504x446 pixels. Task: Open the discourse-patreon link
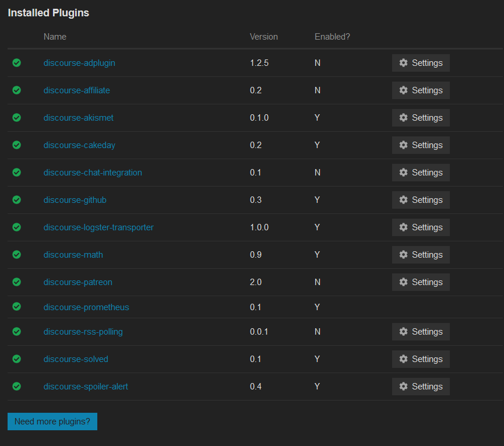[78, 282]
